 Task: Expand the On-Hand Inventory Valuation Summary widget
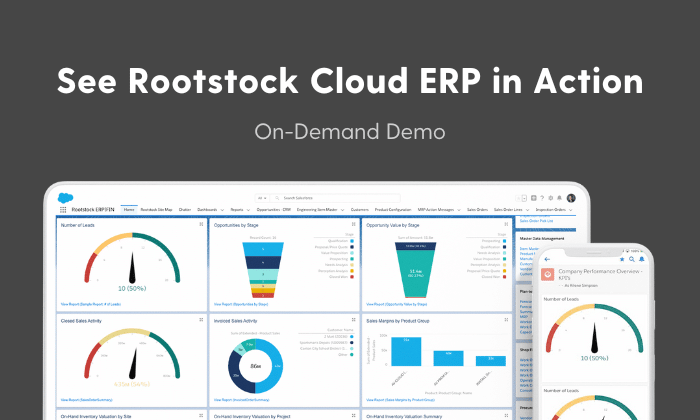(506, 416)
